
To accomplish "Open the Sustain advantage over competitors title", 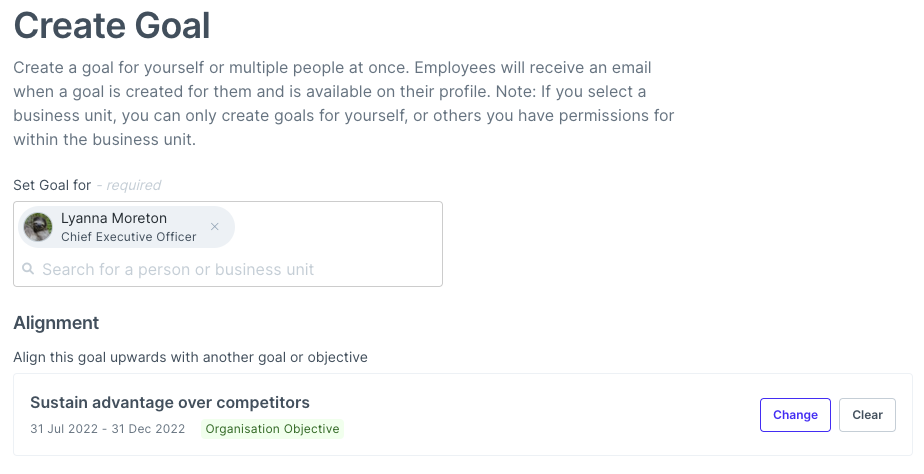I will coord(170,403).
